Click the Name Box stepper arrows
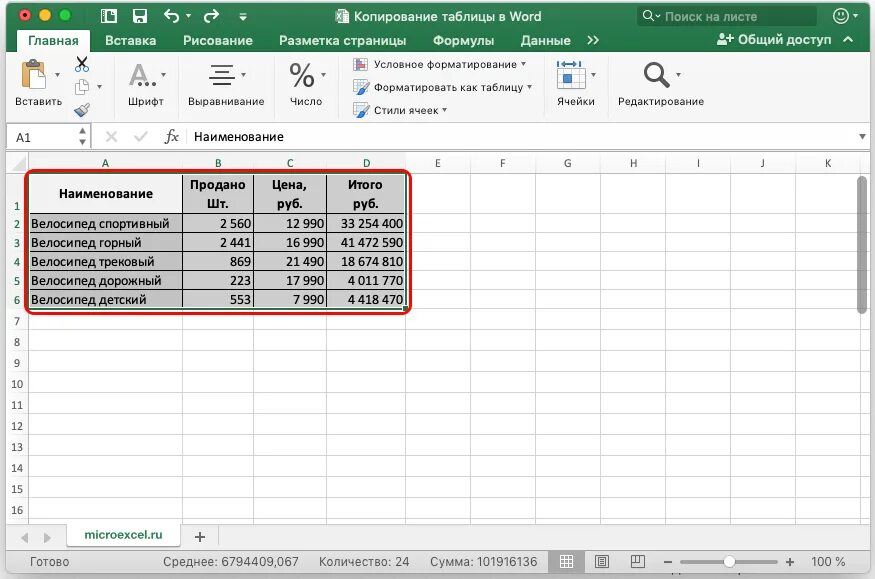This screenshot has width=875, height=579. click(82, 137)
